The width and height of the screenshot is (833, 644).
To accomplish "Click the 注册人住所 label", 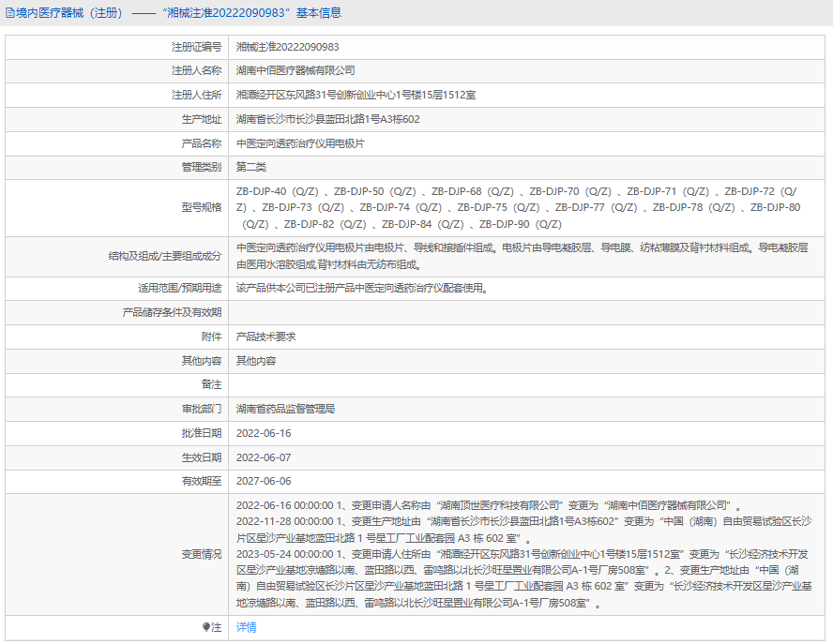I will pos(197,95).
